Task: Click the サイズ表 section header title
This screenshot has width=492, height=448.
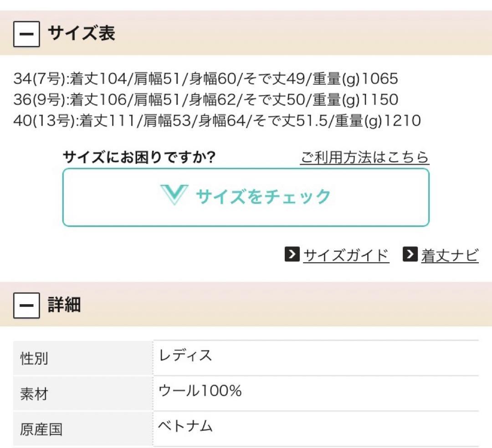Action: (82, 33)
